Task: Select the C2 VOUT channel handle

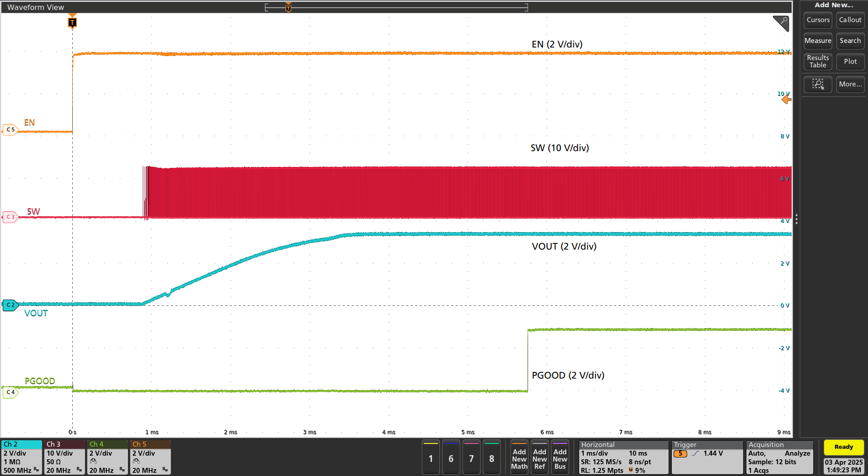Action: (10, 305)
